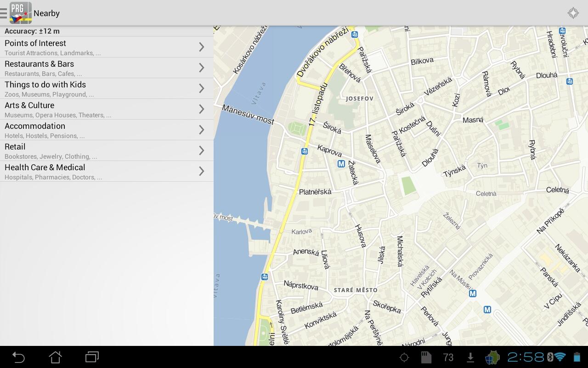
Task: Open Points of Interest category
Action: point(107,47)
